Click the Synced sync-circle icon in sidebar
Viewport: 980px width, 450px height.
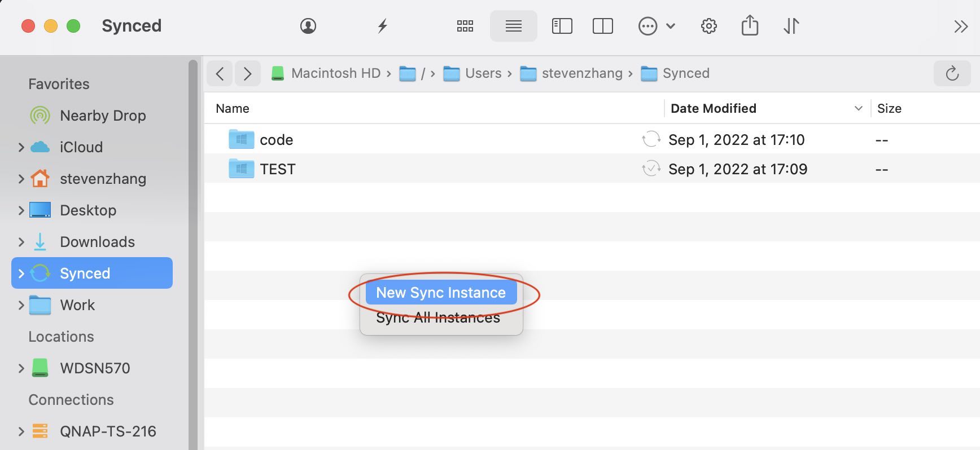pyautogui.click(x=40, y=273)
